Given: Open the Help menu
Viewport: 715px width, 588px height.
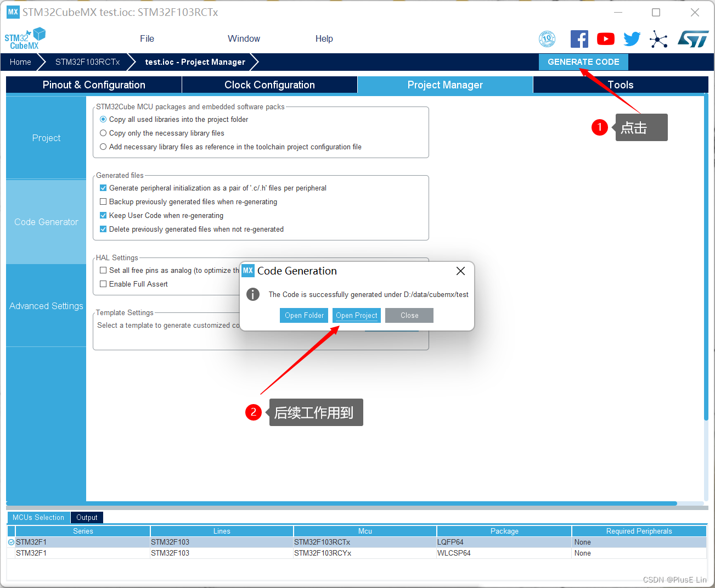Looking at the screenshot, I should coord(324,38).
